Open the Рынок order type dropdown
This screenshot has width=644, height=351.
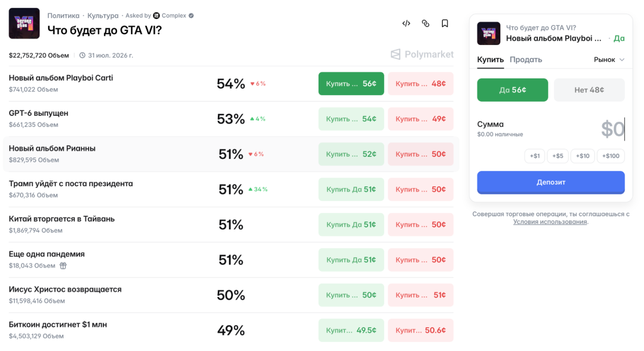(x=609, y=60)
